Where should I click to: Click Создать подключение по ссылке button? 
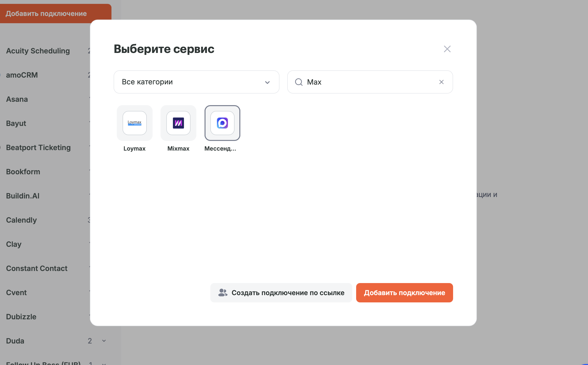(x=281, y=293)
